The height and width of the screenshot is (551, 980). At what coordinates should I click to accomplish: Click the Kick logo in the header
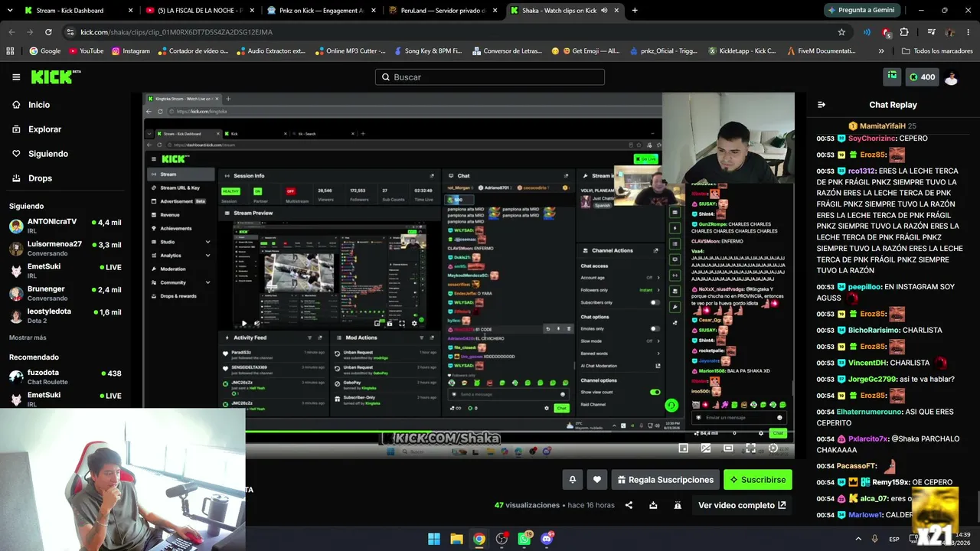pyautogui.click(x=55, y=77)
